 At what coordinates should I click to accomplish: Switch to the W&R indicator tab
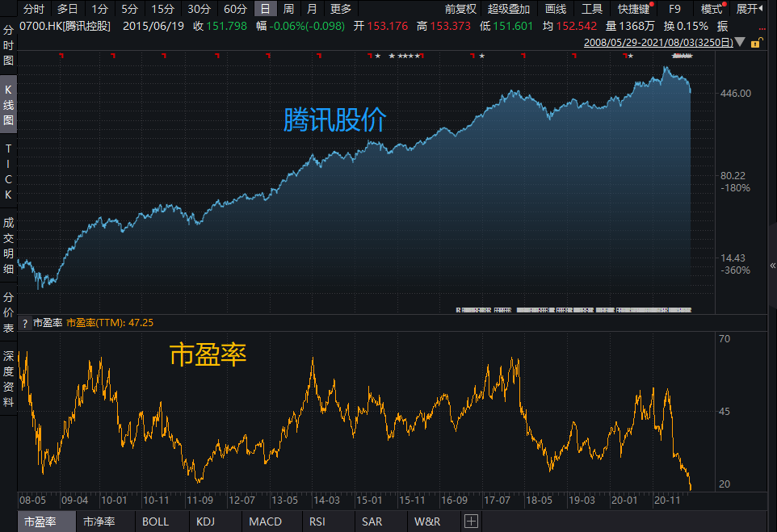[x=427, y=522]
